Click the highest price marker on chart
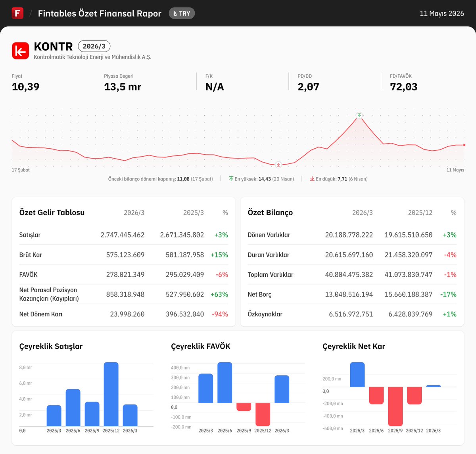 click(x=359, y=115)
